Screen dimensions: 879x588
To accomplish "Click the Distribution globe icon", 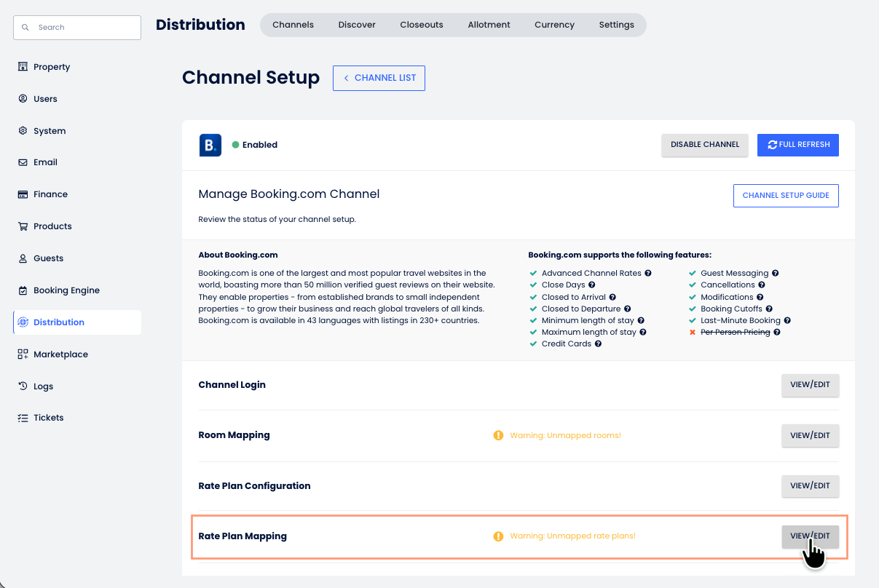I will [x=23, y=322].
